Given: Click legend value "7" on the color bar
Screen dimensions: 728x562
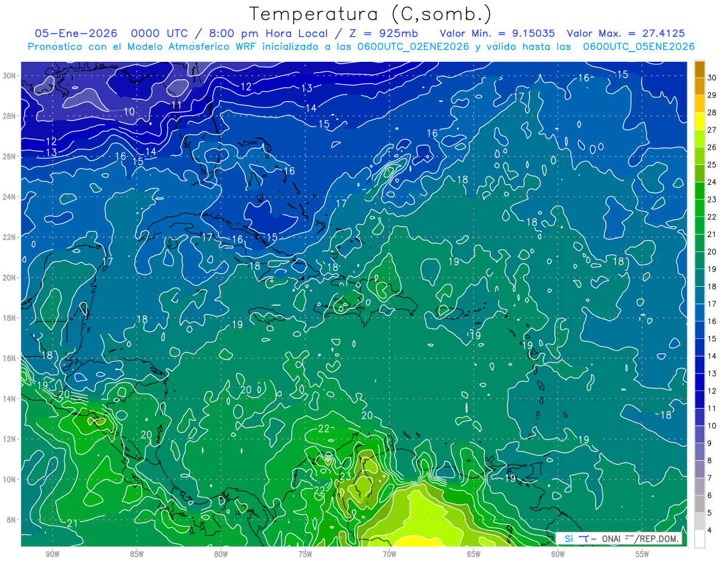Looking at the screenshot, I should pos(710,478).
